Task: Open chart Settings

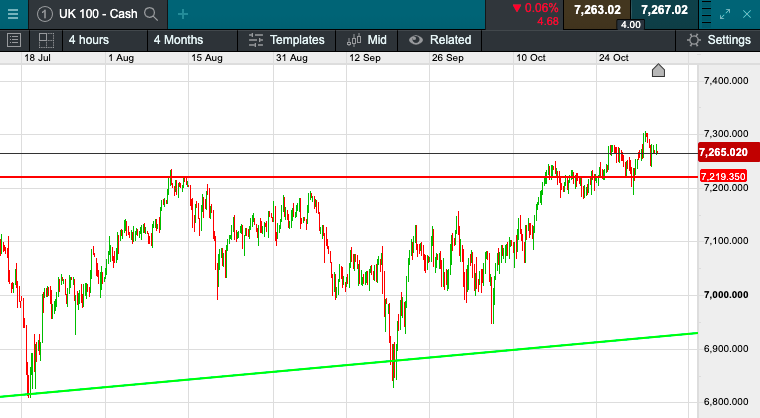Action: [719, 40]
